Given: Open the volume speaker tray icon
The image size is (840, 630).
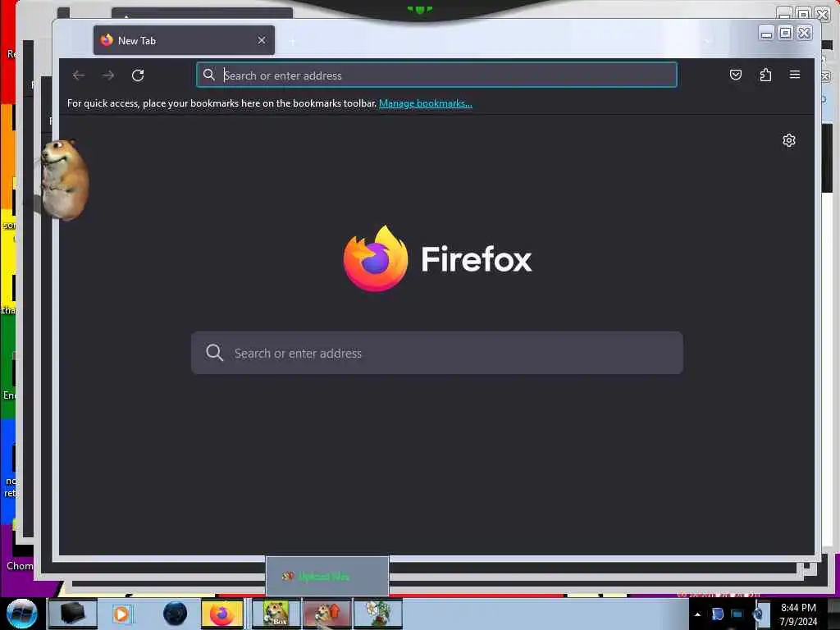Looking at the screenshot, I should 757,614.
